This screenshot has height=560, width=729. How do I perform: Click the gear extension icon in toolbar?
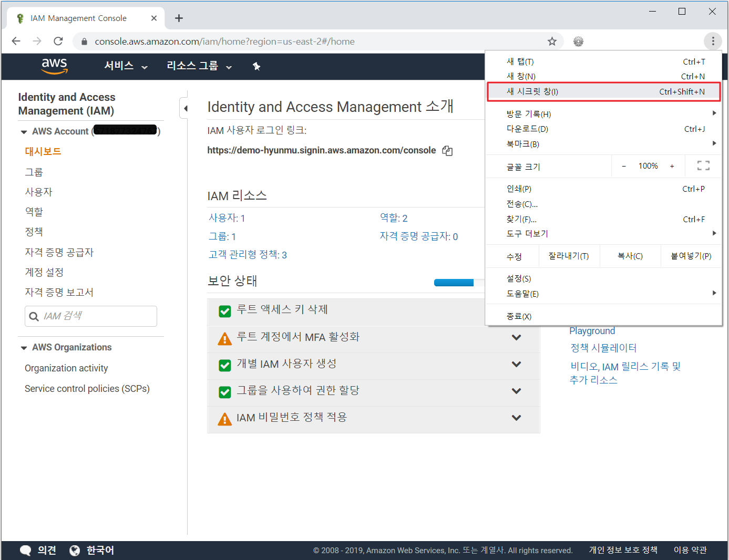[x=578, y=42]
